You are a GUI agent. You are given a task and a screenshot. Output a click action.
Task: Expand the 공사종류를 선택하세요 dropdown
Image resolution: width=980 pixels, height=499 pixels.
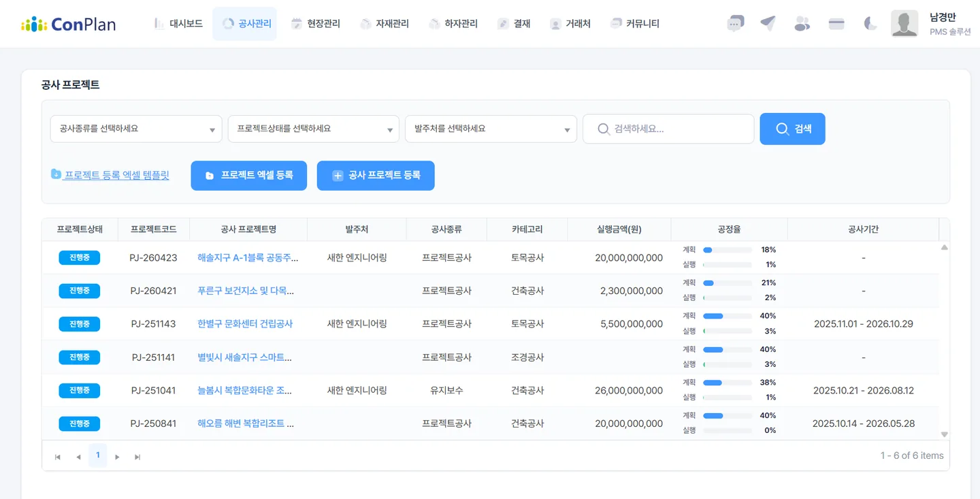[x=136, y=129]
